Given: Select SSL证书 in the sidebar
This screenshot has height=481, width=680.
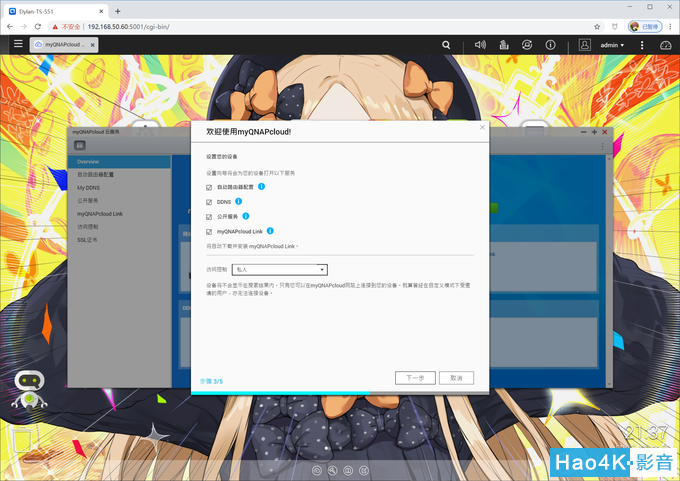Looking at the screenshot, I should (119, 240).
